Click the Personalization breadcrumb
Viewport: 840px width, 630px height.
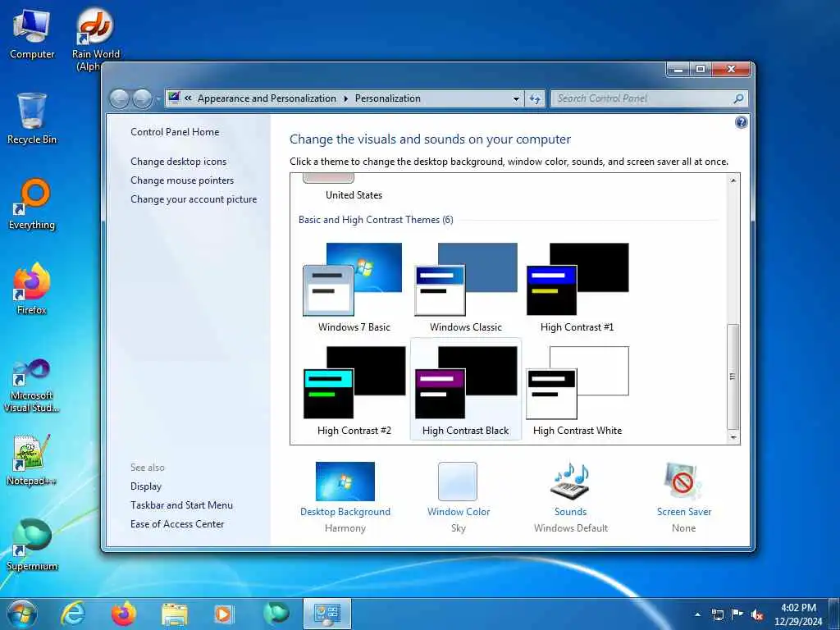click(x=388, y=98)
